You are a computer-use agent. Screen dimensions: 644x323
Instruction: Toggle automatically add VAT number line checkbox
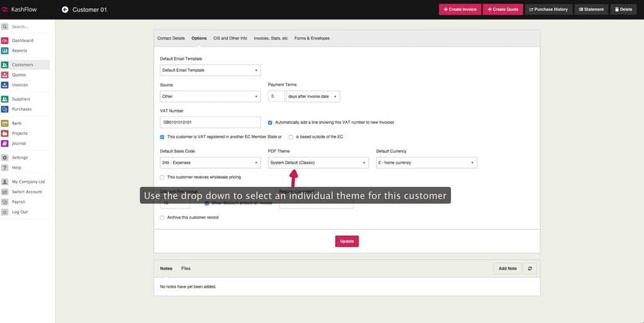pyautogui.click(x=270, y=122)
